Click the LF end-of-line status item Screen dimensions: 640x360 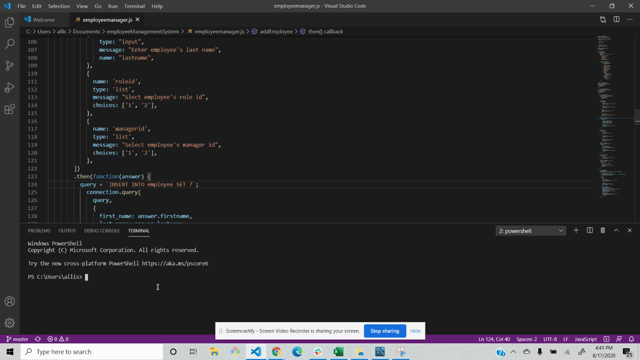point(566,339)
